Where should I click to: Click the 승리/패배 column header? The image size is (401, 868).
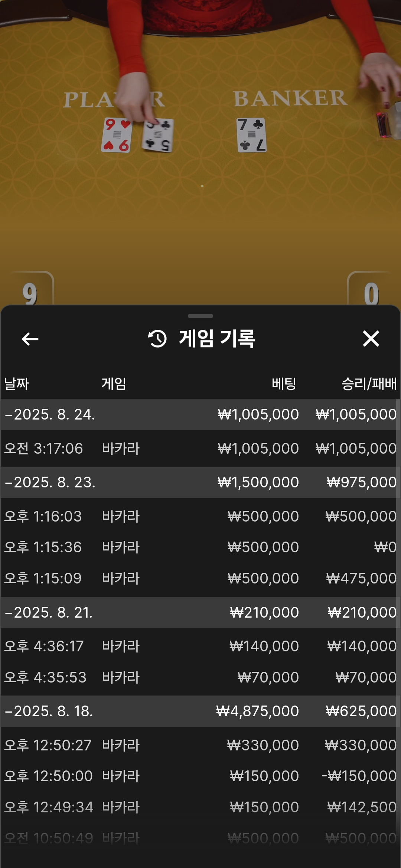(369, 384)
